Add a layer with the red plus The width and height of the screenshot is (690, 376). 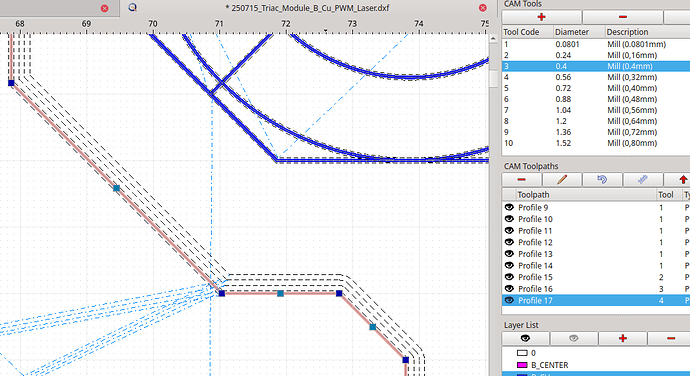(x=622, y=338)
